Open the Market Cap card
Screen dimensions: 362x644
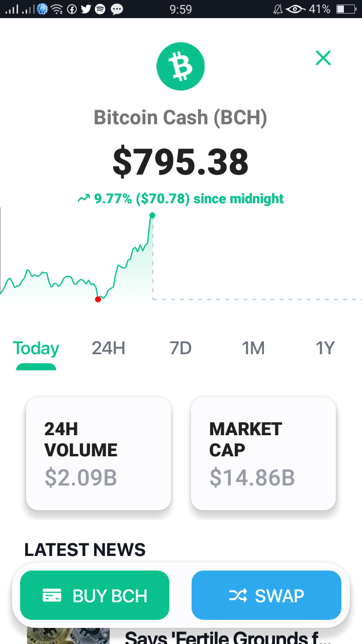point(263,453)
